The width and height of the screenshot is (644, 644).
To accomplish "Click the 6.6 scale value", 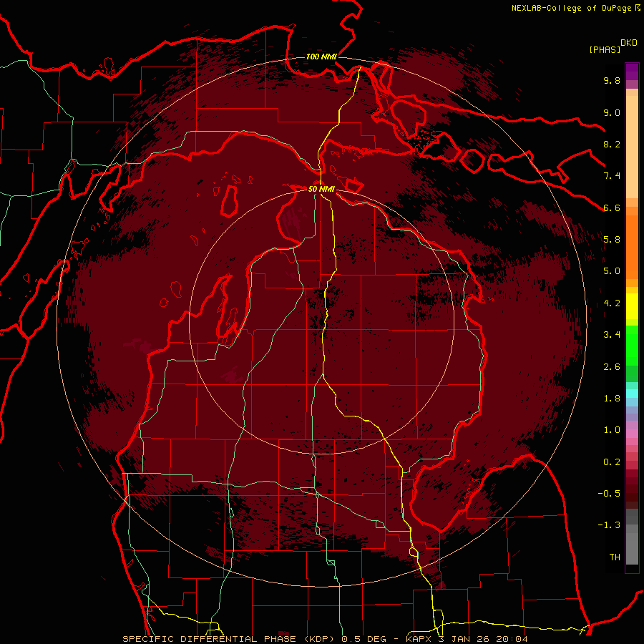I will click(x=612, y=208).
